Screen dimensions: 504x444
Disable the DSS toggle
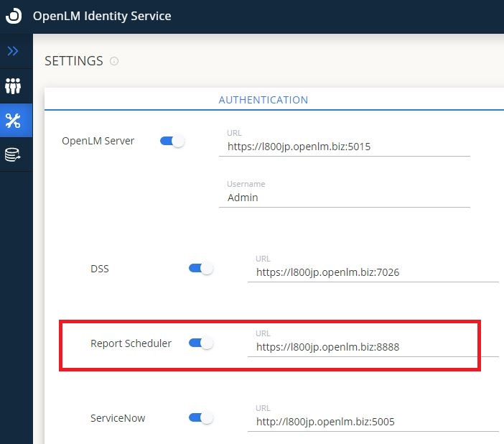(201, 268)
